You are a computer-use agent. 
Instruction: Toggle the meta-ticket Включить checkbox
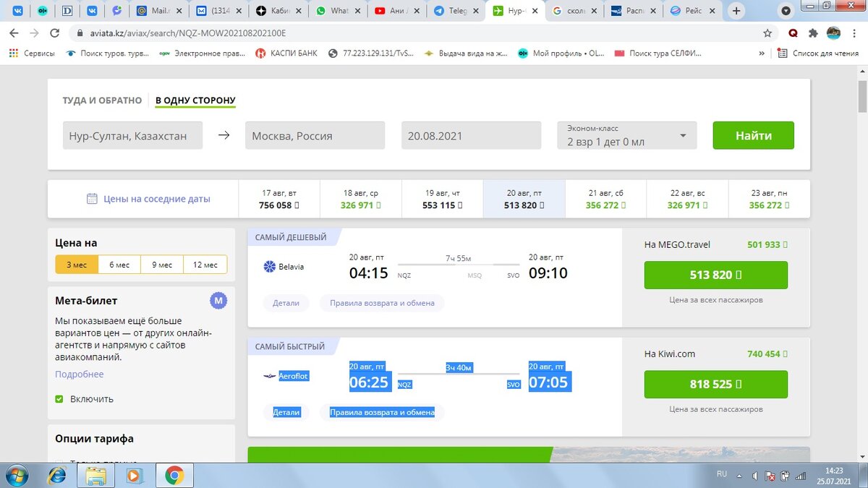60,399
